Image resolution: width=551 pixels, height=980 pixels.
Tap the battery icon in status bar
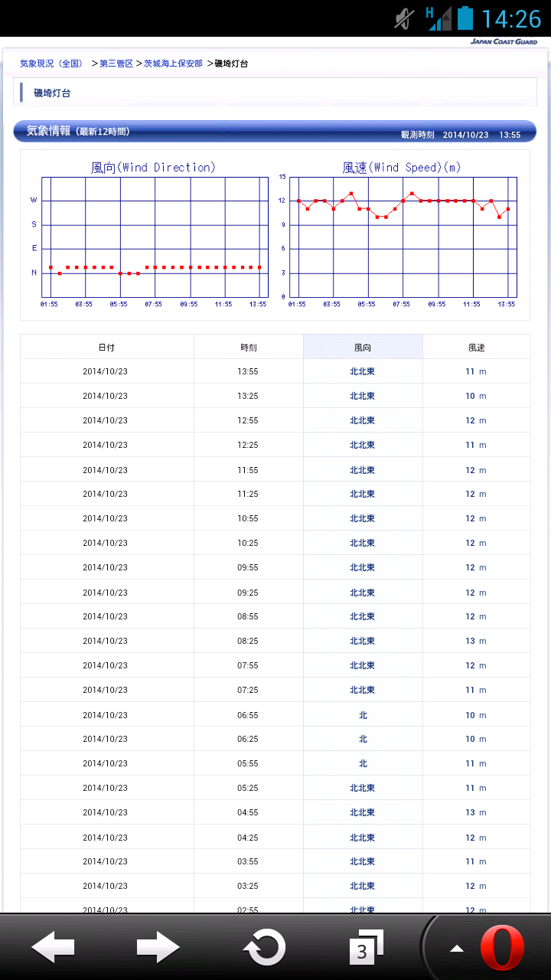click(465, 18)
